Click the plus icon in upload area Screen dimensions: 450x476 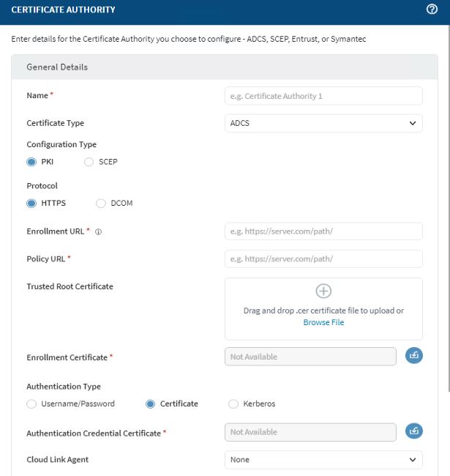pyautogui.click(x=323, y=291)
